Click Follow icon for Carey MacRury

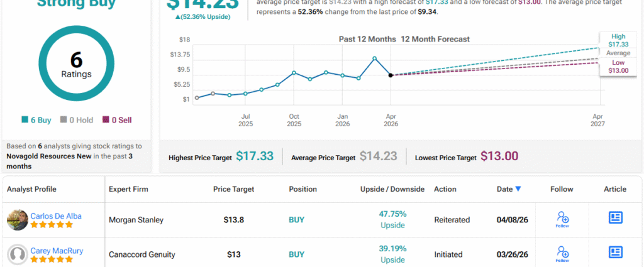coord(562,253)
